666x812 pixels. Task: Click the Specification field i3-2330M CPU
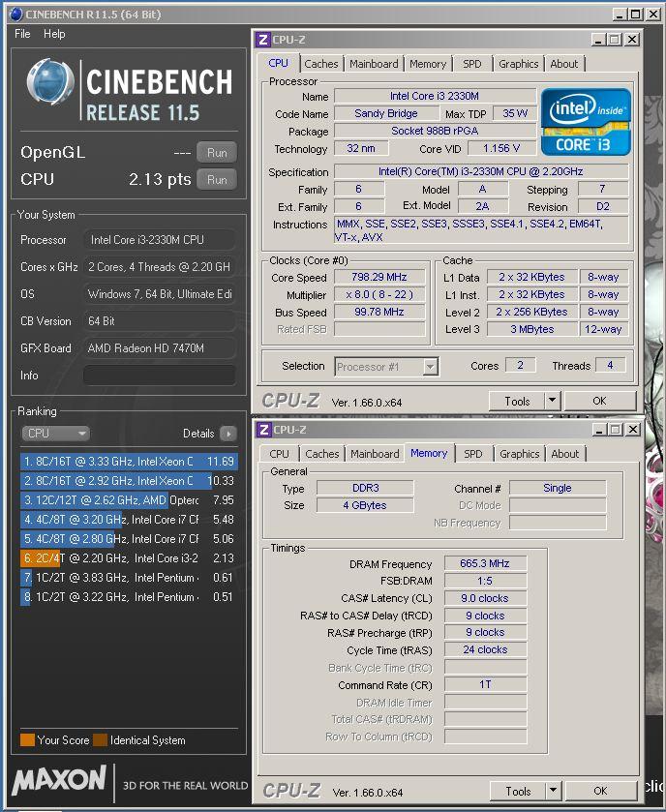coord(480,171)
